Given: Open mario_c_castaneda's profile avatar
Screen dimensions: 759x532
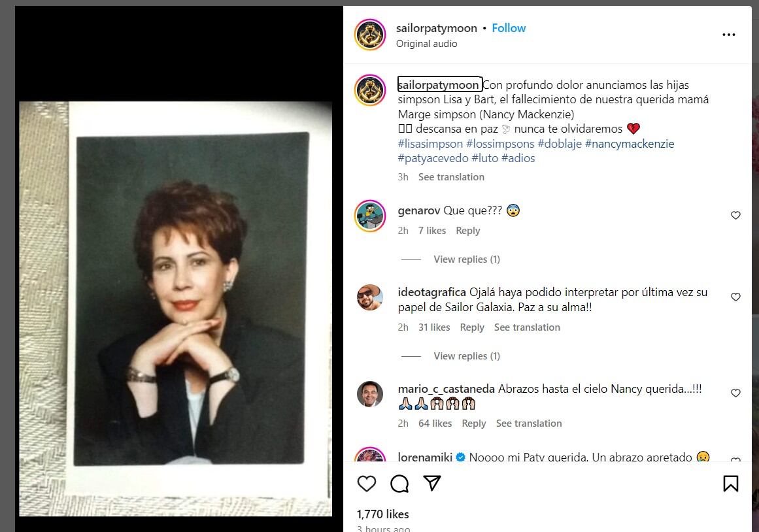Looking at the screenshot, I should [369, 393].
